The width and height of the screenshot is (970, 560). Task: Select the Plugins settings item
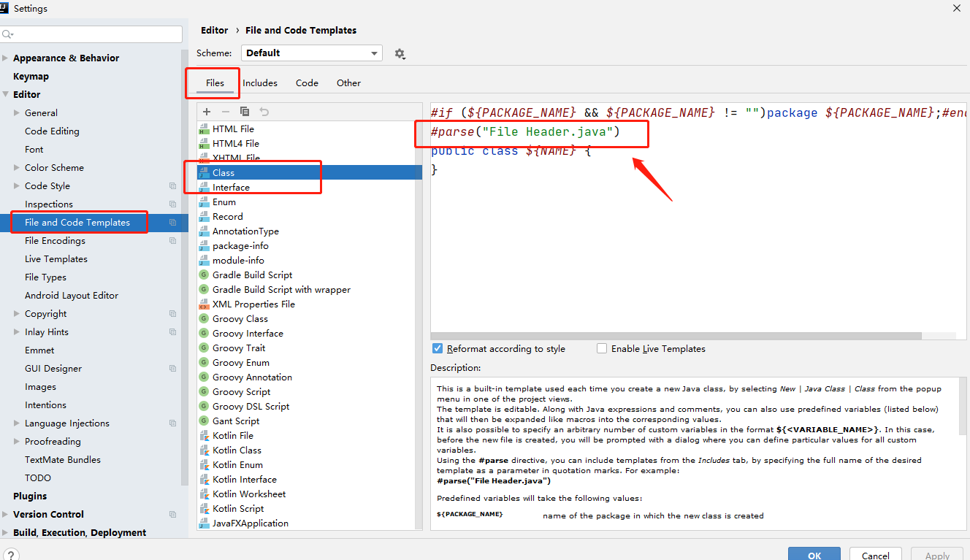coord(30,496)
